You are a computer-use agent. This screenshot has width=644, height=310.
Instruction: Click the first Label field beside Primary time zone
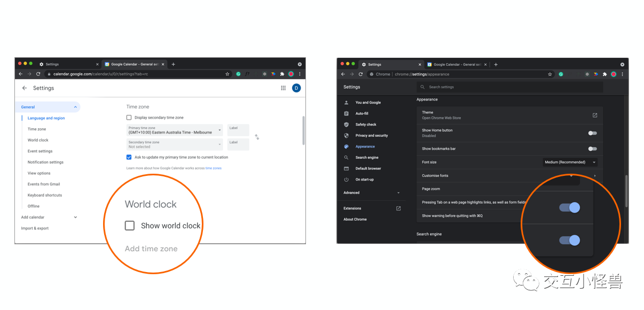[238, 130]
